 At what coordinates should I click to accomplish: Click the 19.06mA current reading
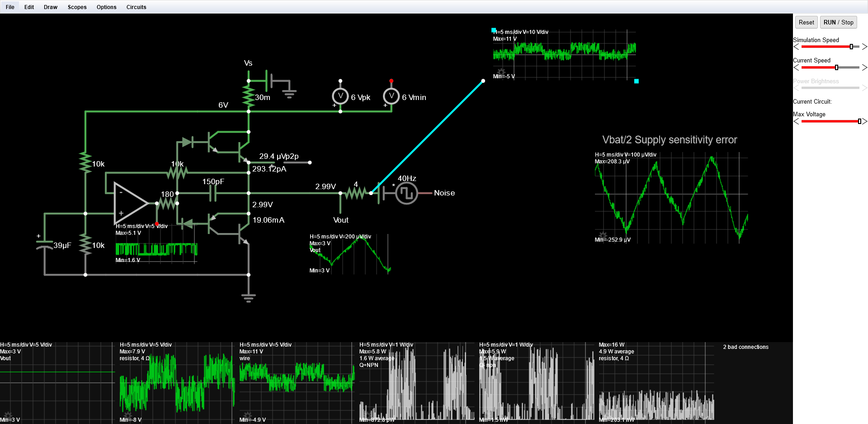point(269,220)
